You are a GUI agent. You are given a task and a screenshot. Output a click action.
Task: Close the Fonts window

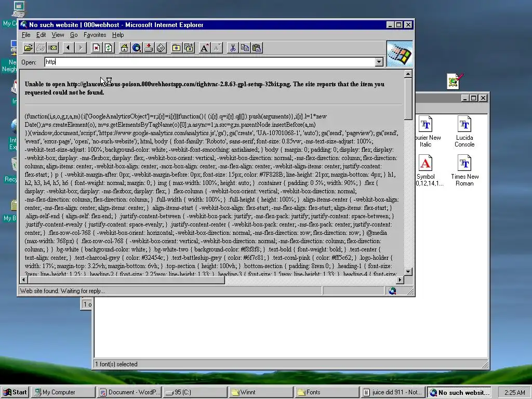tap(483, 98)
